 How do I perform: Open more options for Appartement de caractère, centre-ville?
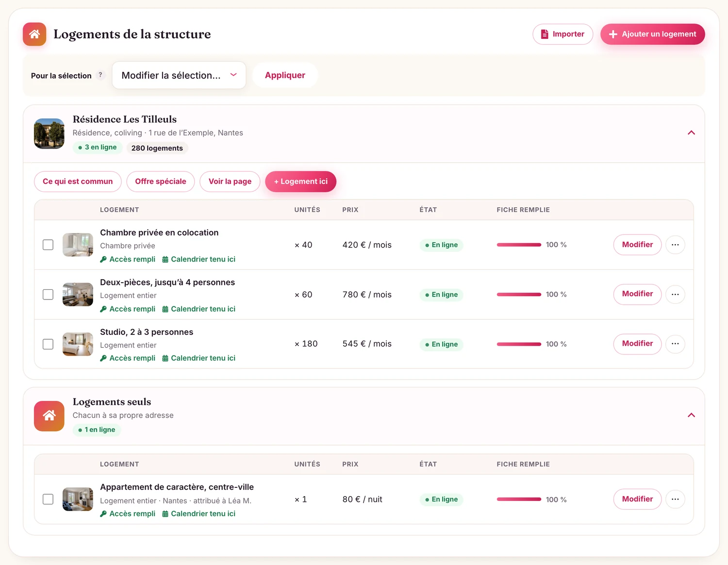[x=675, y=499]
